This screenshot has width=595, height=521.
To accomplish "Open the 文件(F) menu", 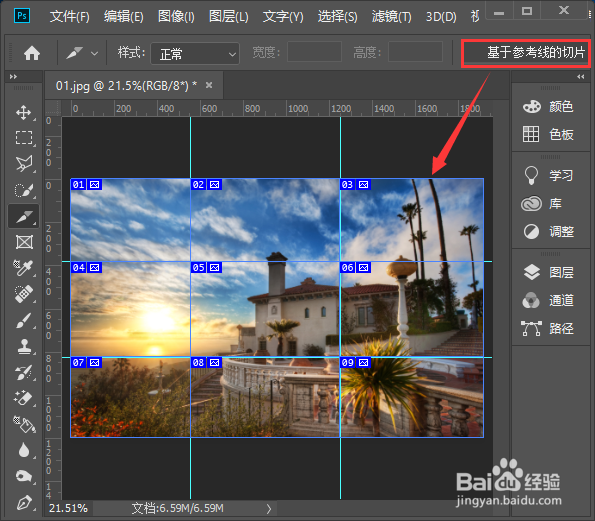I will pos(69,17).
